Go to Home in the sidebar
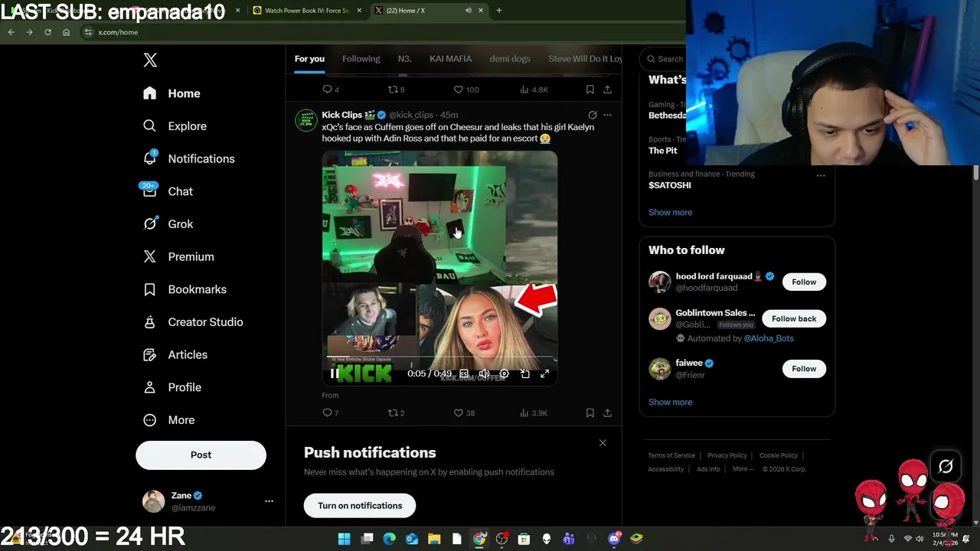 [171, 93]
